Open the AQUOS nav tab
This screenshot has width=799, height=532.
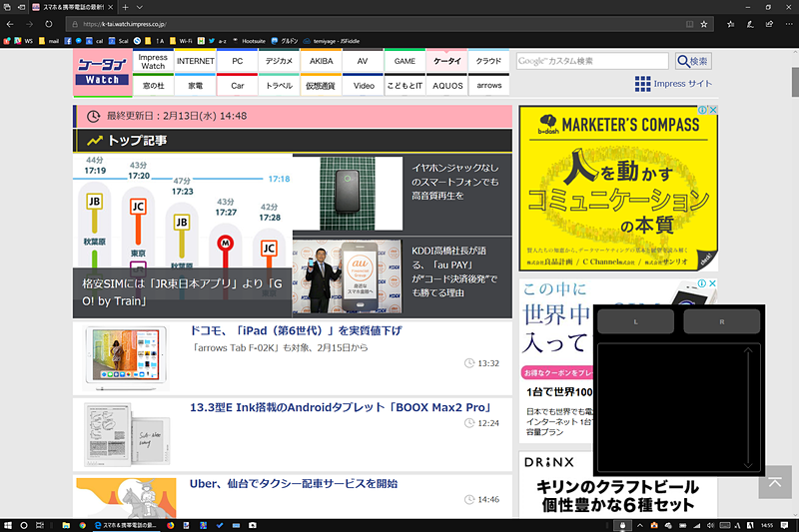[446, 86]
